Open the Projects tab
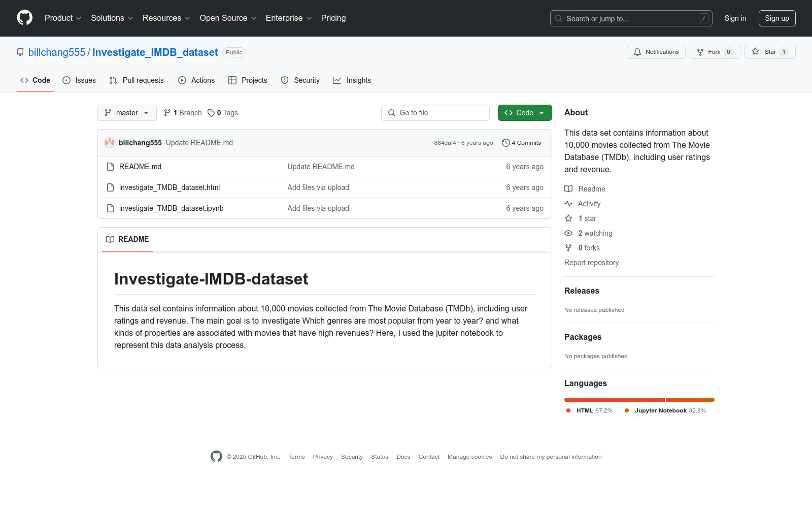Viewport: 812px width, 508px height. 248,80
